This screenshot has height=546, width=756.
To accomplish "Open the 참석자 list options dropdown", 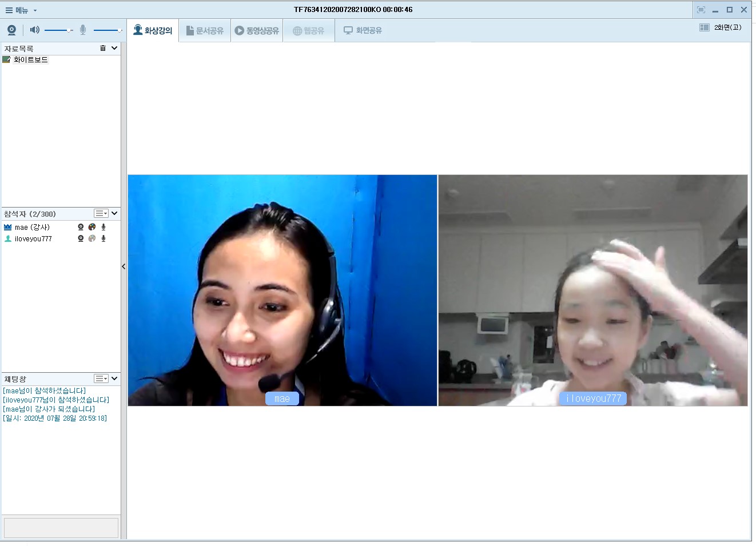I will tap(101, 213).
